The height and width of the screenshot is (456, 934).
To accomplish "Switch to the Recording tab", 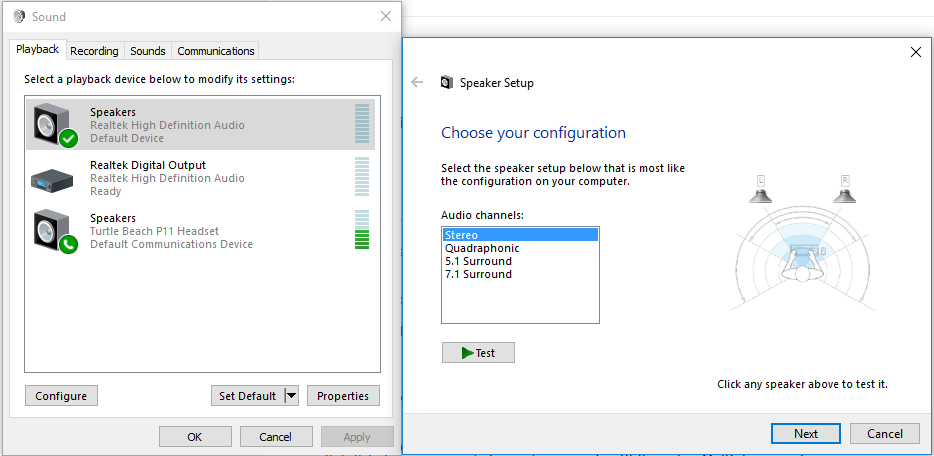I will click(94, 51).
